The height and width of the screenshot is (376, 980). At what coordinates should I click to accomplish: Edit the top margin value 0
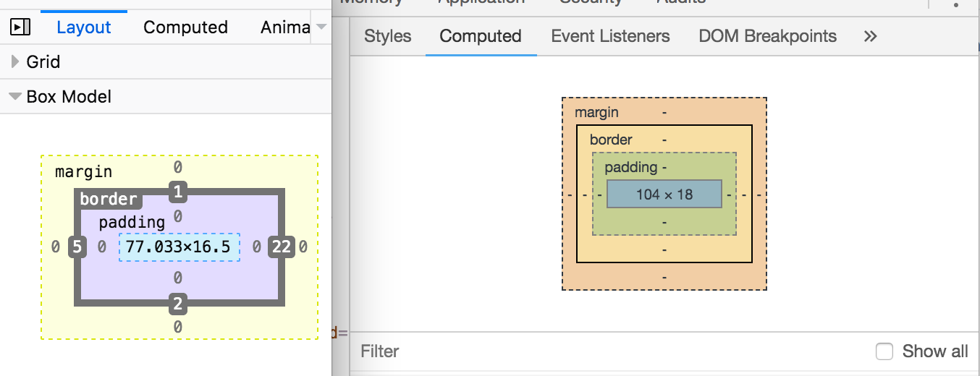[177, 168]
